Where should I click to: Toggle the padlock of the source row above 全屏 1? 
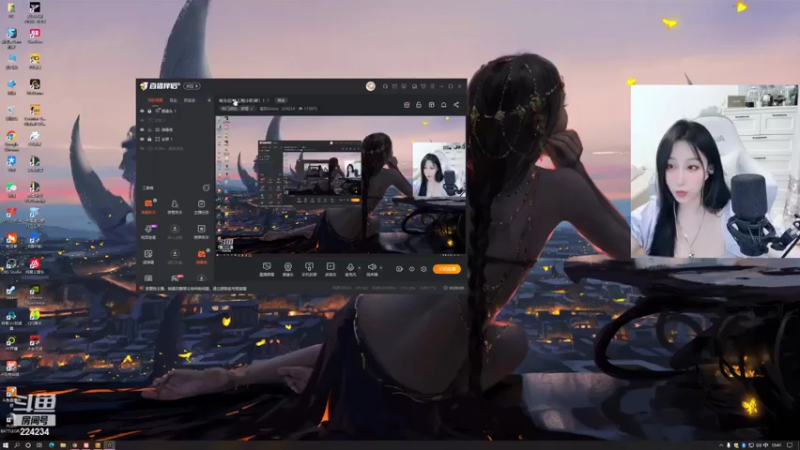point(149,130)
